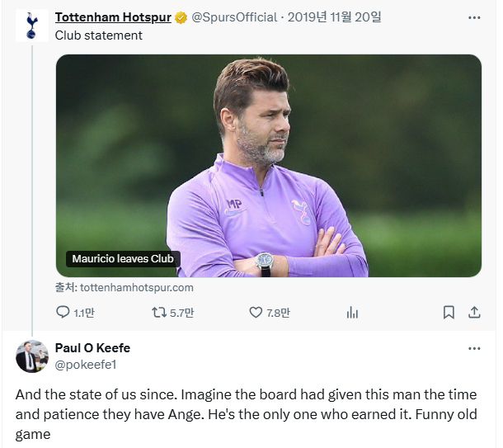This screenshot has width=503, height=448.
Task: Click the share upload icon
Action: [474, 313]
